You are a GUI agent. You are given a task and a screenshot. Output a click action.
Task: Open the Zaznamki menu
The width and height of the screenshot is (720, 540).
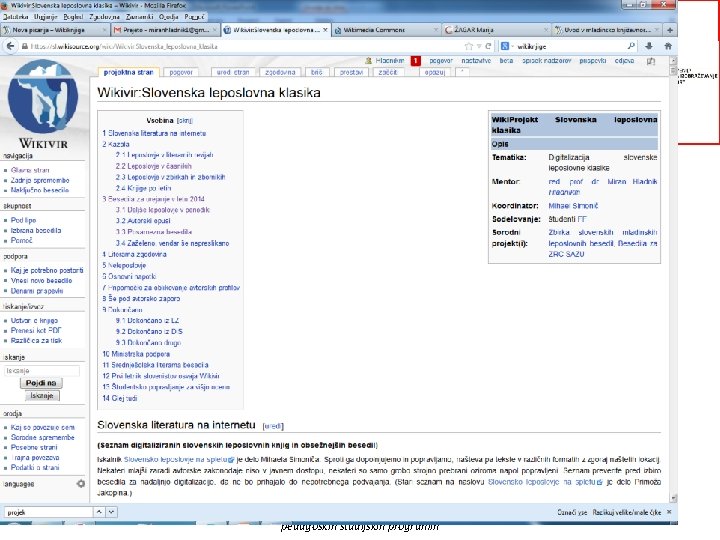[x=139, y=17]
